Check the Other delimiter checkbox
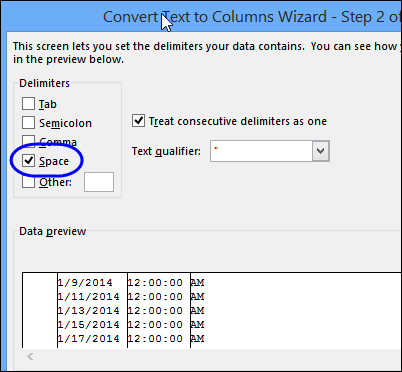This screenshot has height=372, width=402. point(28,182)
